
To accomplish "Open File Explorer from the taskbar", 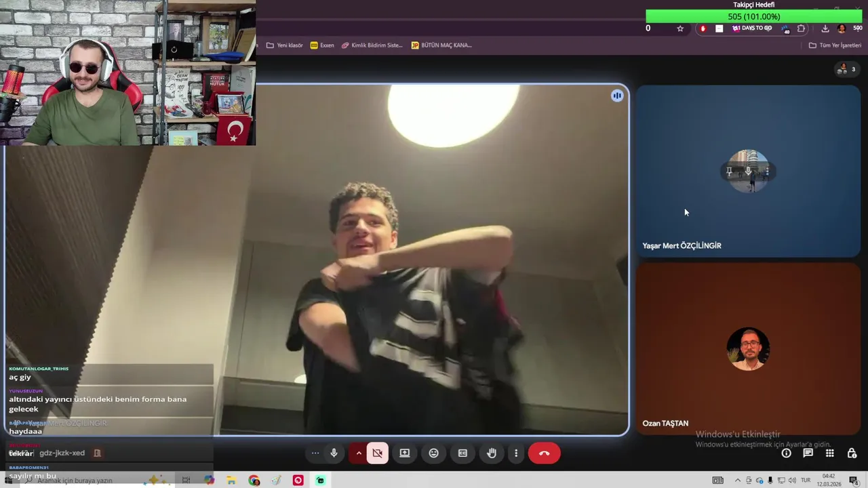I will (x=232, y=481).
